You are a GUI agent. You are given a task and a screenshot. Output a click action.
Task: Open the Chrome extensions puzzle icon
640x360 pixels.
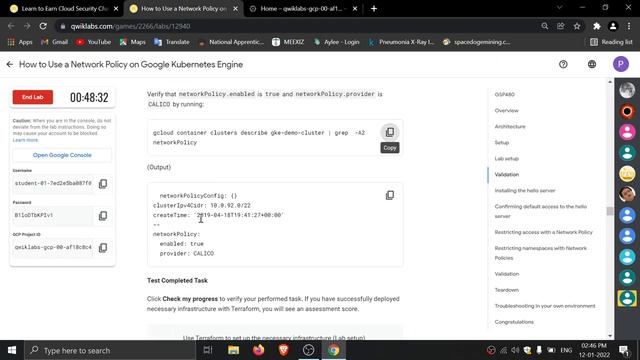597,26
